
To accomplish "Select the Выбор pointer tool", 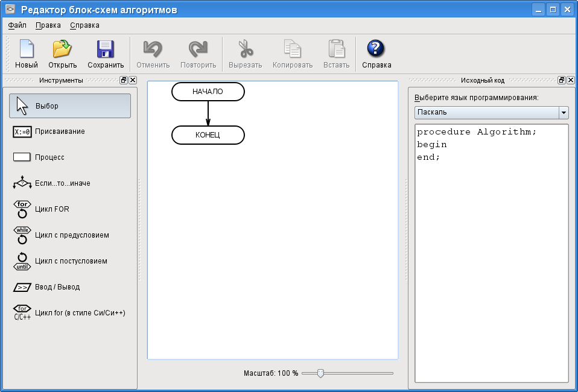I will [70, 106].
